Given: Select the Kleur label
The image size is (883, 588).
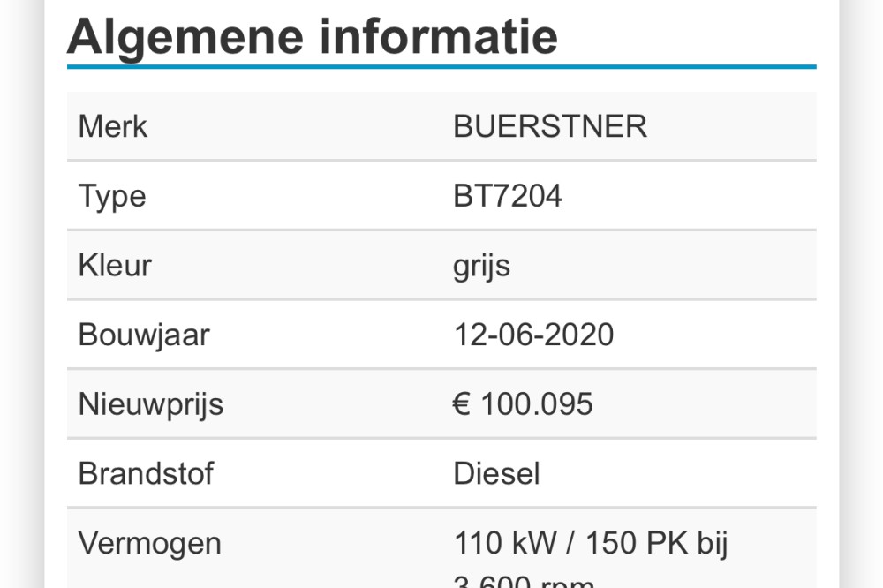Looking at the screenshot, I should tap(115, 265).
